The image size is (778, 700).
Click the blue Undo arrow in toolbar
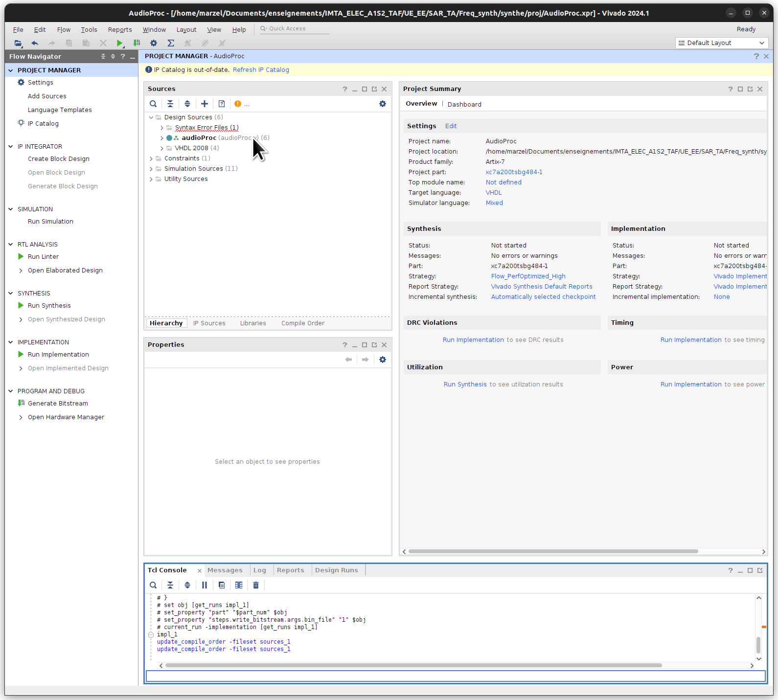click(x=35, y=43)
